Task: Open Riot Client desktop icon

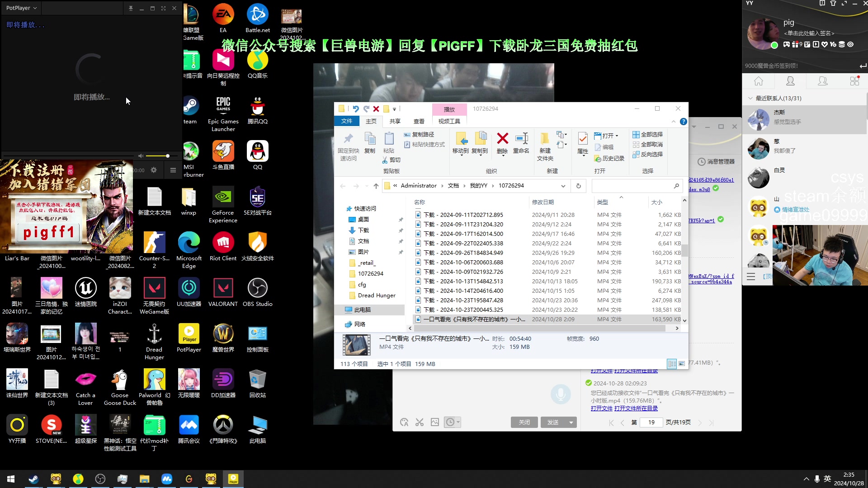Action: 223,247
